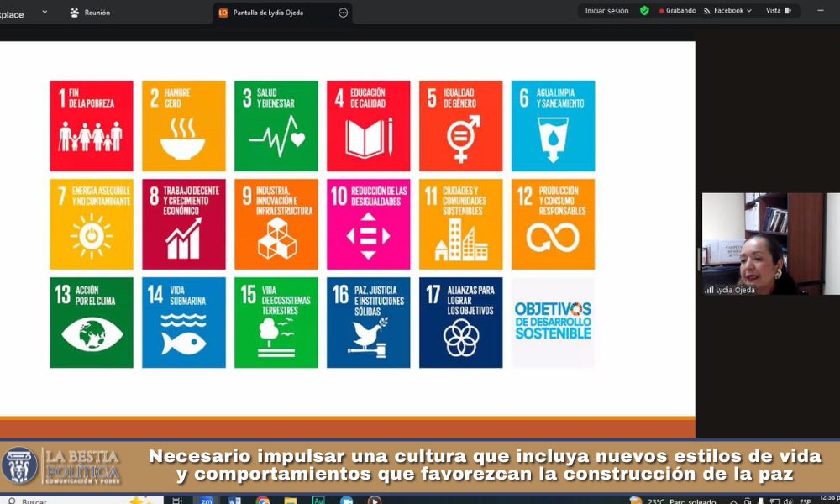Select the 11 Ciudades y comunidades sostenibles tile
The height and width of the screenshot is (504, 840).
460,224
